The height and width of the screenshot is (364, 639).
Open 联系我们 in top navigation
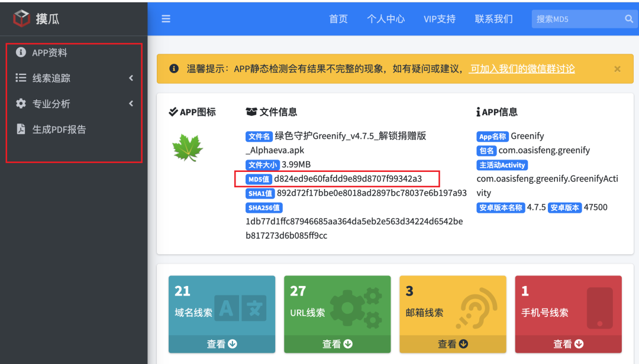[x=493, y=19]
